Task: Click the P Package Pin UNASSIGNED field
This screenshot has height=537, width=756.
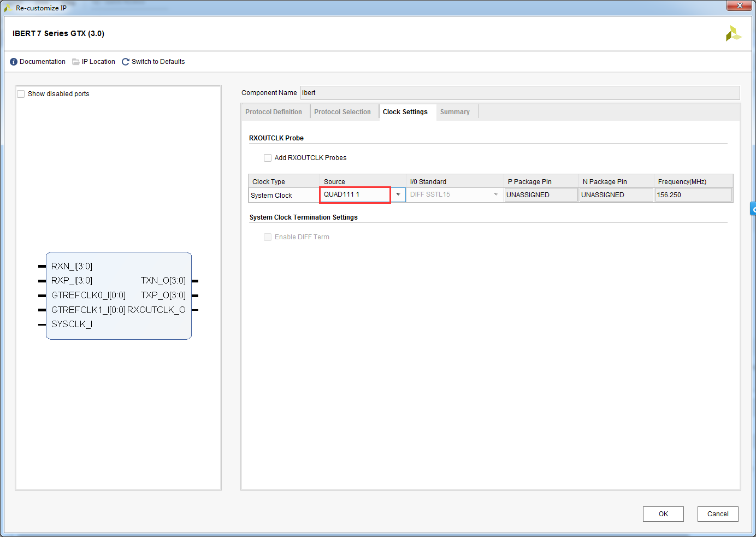Action: click(541, 195)
